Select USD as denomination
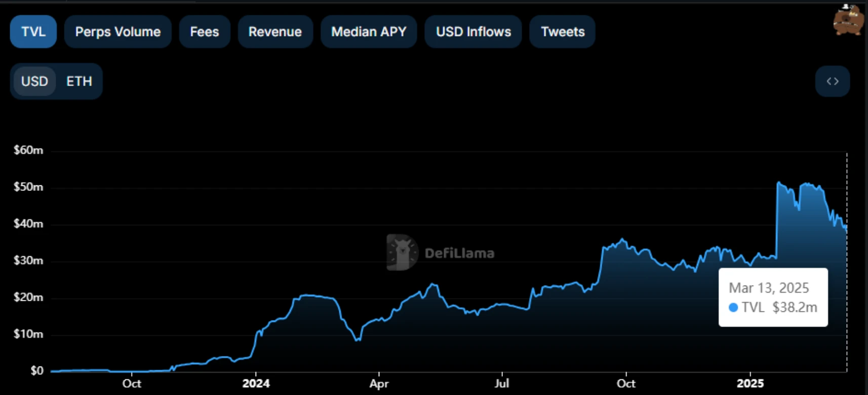Image resolution: width=868 pixels, height=395 pixels. pyautogui.click(x=34, y=81)
